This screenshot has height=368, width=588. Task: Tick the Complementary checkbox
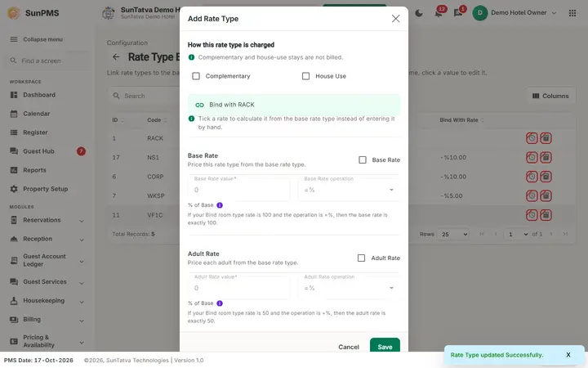pos(196,76)
